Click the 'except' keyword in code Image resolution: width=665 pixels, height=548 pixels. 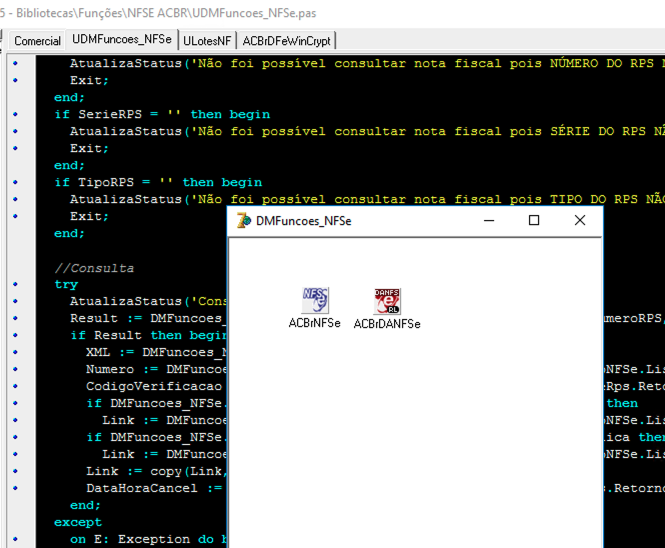point(78,522)
